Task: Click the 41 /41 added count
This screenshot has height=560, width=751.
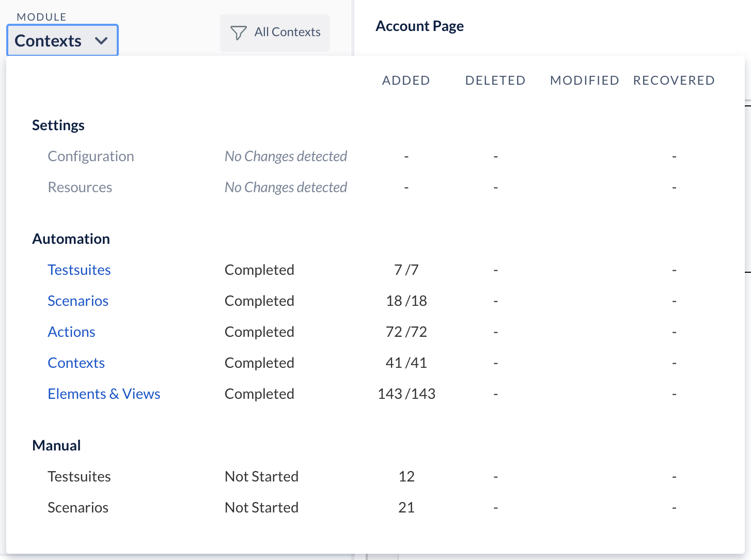Action: pyautogui.click(x=406, y=363)
